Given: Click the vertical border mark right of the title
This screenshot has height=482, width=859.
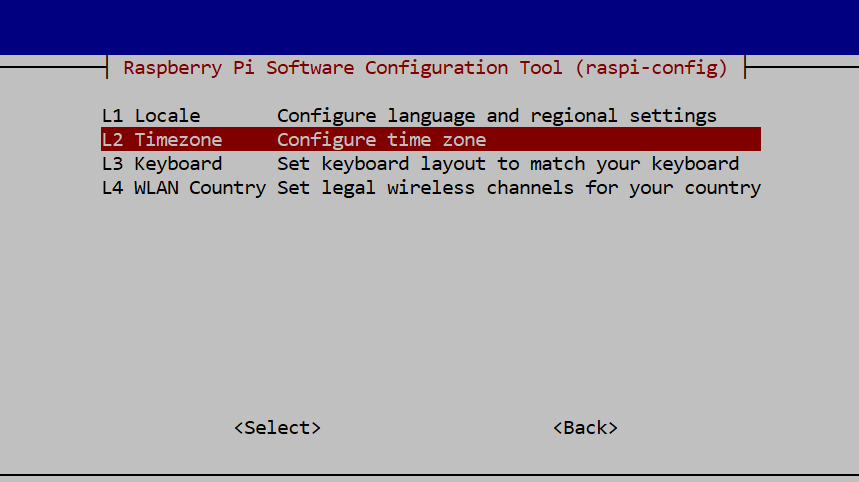Looking at the screenshot, I should (745, 67).
